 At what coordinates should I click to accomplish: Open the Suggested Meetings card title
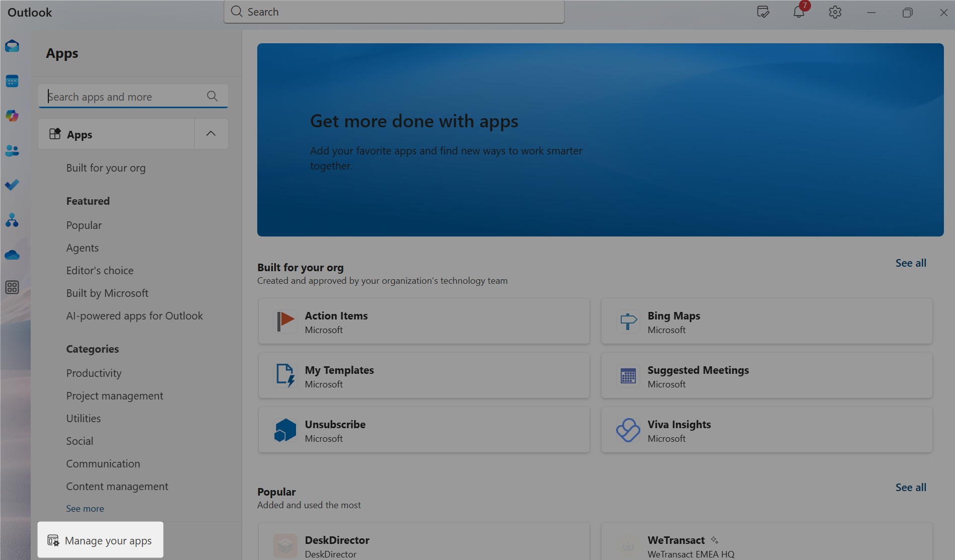pos(698,370)
